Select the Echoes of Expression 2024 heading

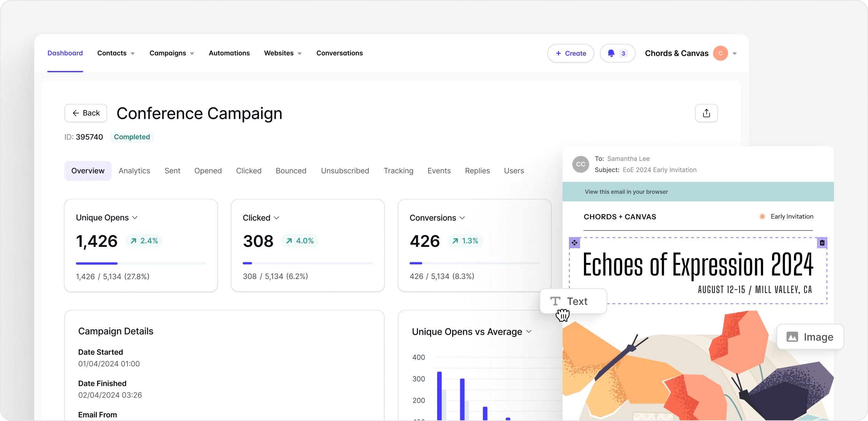point(698,265)
